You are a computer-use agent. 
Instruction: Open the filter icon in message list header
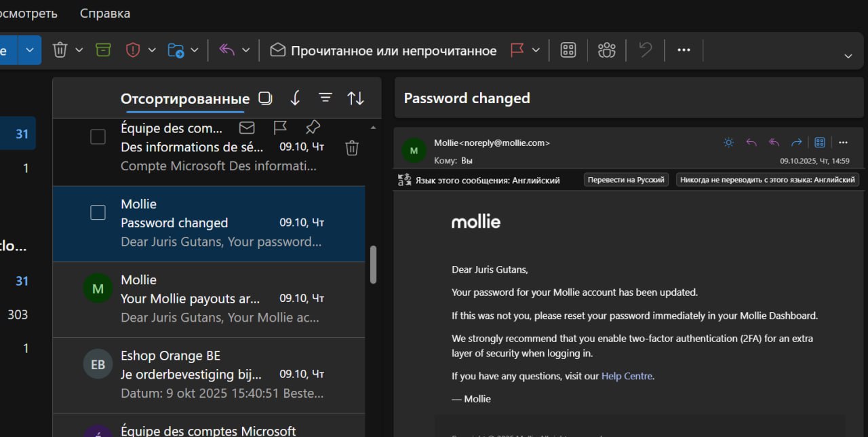tap(325, 98)
